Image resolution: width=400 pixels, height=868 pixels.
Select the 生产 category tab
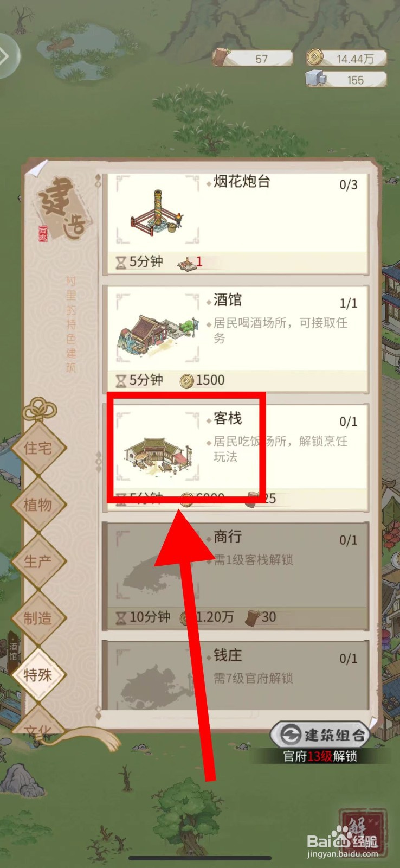click(x=37, y=561)
